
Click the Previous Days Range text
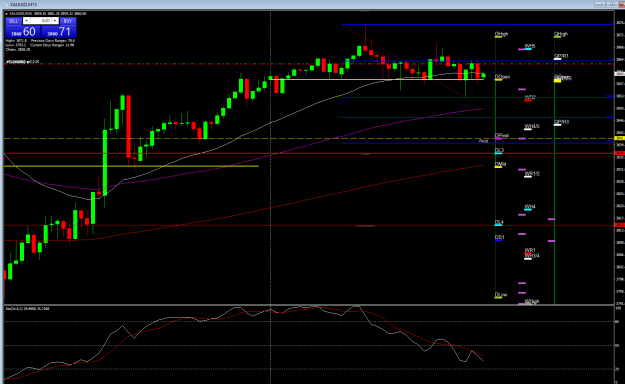(53, 41)
